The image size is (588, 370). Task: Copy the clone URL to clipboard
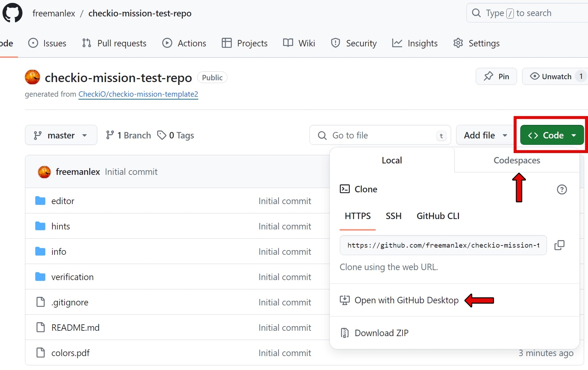(x=559, y=245)
